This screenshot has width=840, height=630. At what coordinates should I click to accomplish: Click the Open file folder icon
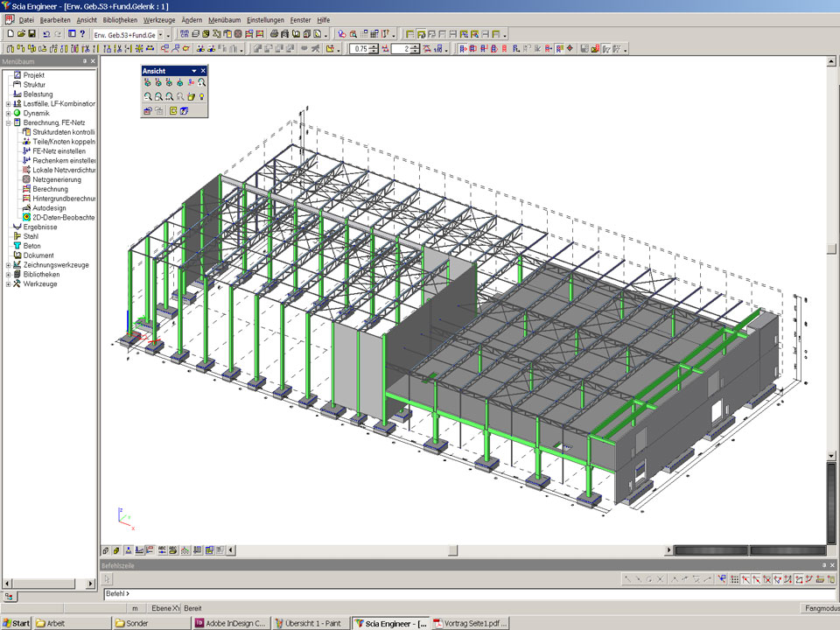(21, 34)
